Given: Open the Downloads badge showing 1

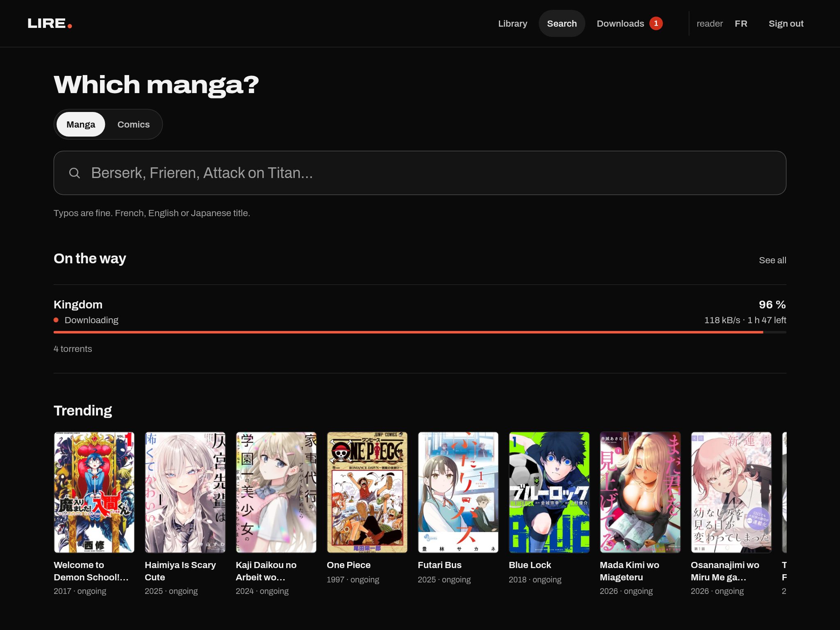Looking at the screenshot, I should click(x=656, y=23).
